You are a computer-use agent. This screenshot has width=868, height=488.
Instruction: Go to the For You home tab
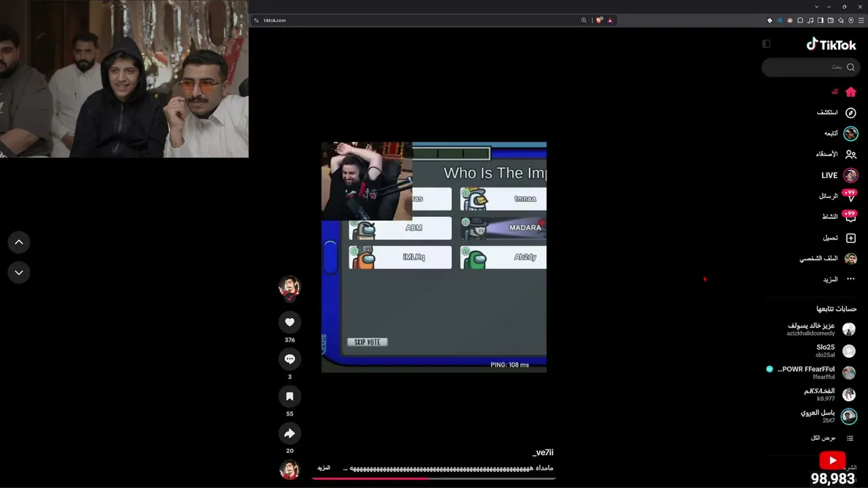tap(845, 91)
